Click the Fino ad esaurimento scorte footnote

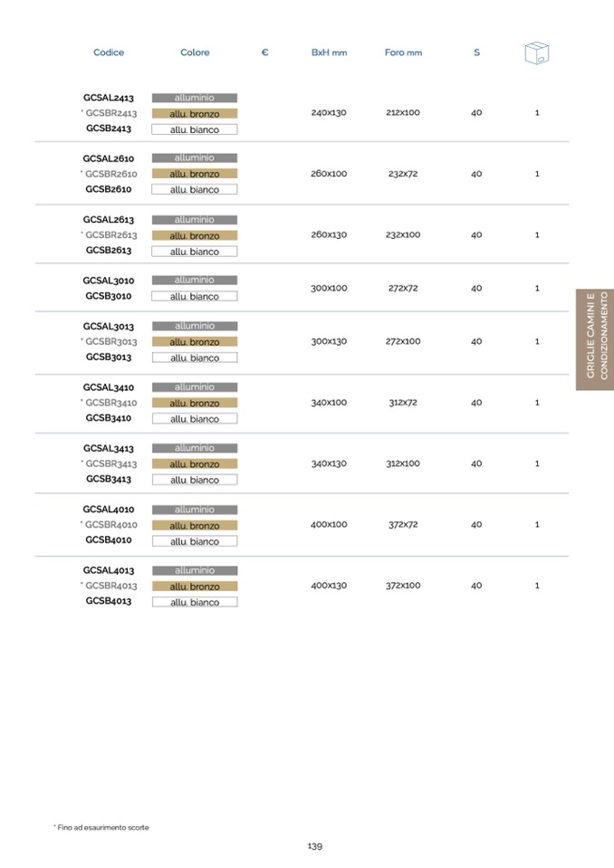pos(101,828)
